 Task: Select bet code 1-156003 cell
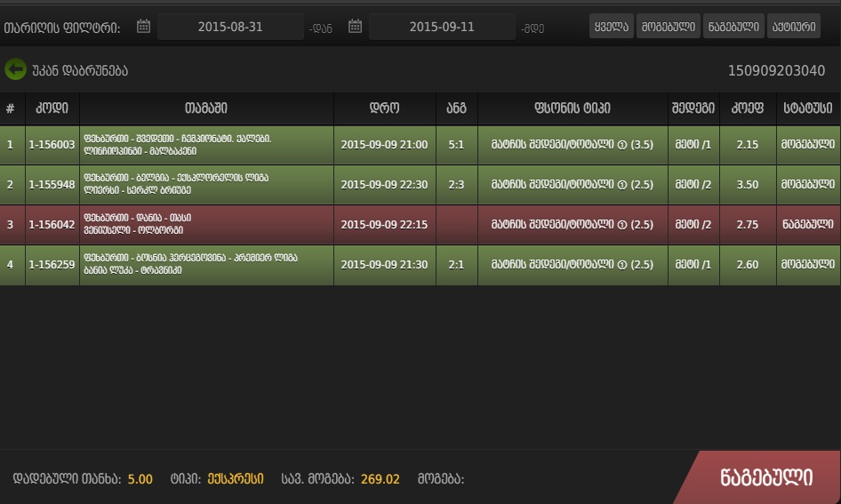pyautogui.click(x=52, y=145)
